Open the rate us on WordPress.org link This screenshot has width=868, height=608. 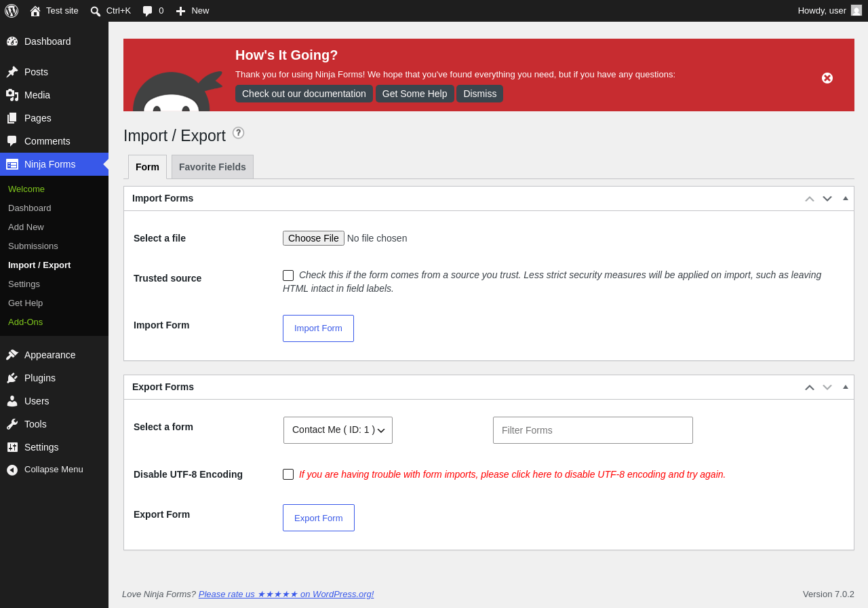286,594
